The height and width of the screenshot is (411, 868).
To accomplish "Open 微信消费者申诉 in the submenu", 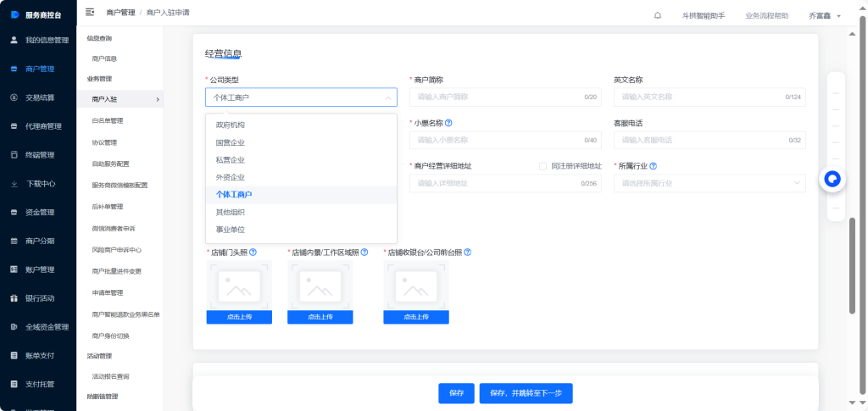I will [x=114, y=229].
